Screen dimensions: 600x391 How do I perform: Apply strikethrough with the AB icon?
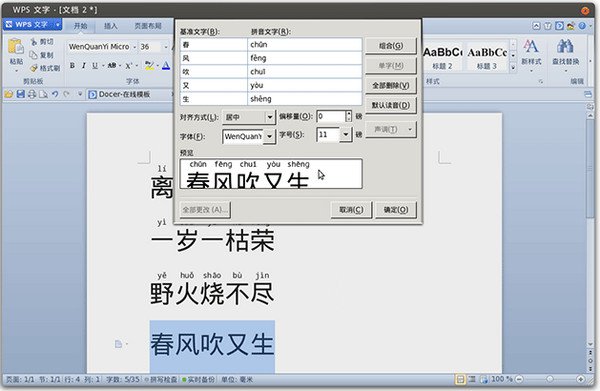(x=111, y=66)
